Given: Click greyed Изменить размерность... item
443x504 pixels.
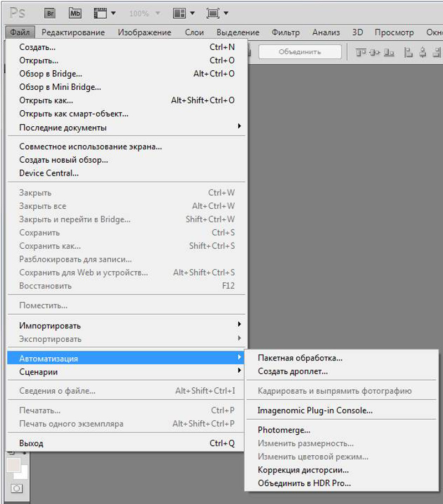Looking at the screenshot, I should pyautogui.click(x=342, y=443).
